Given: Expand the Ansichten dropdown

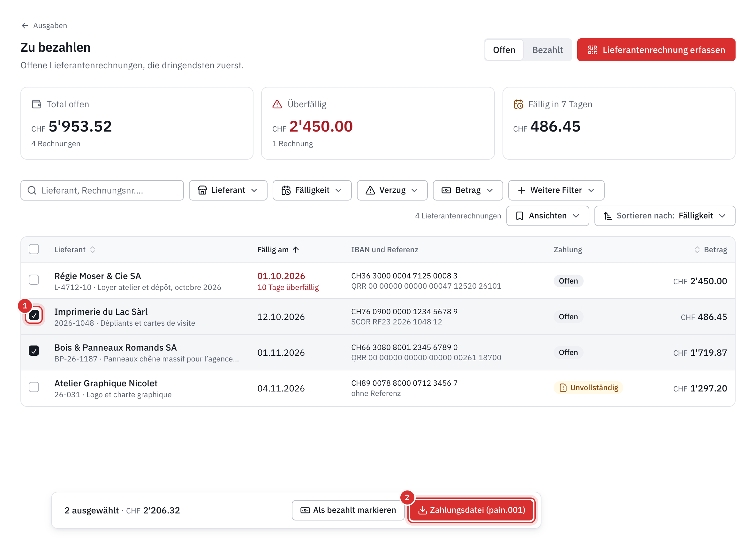Looking at the screenshot, I should click(x=548, y=216).
